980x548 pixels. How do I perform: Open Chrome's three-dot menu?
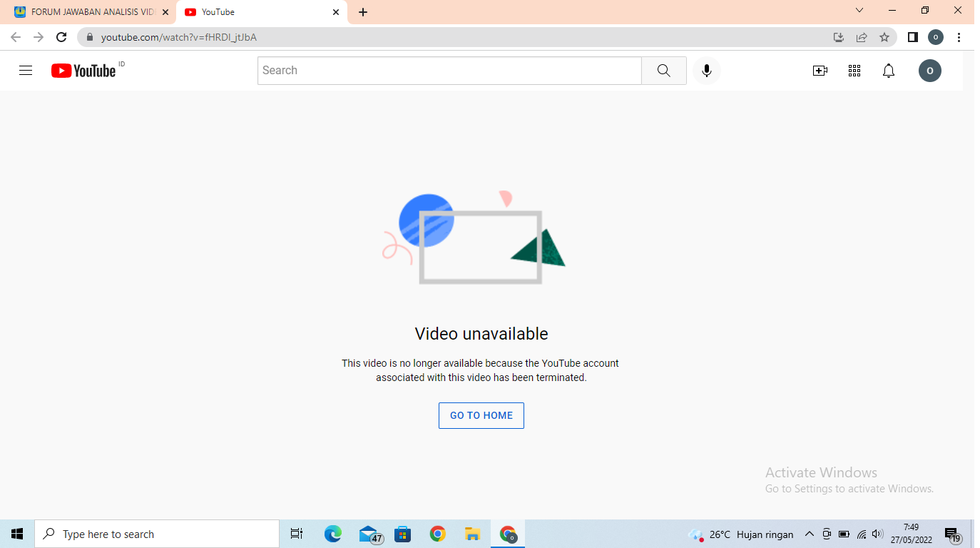tap(959, 37)
